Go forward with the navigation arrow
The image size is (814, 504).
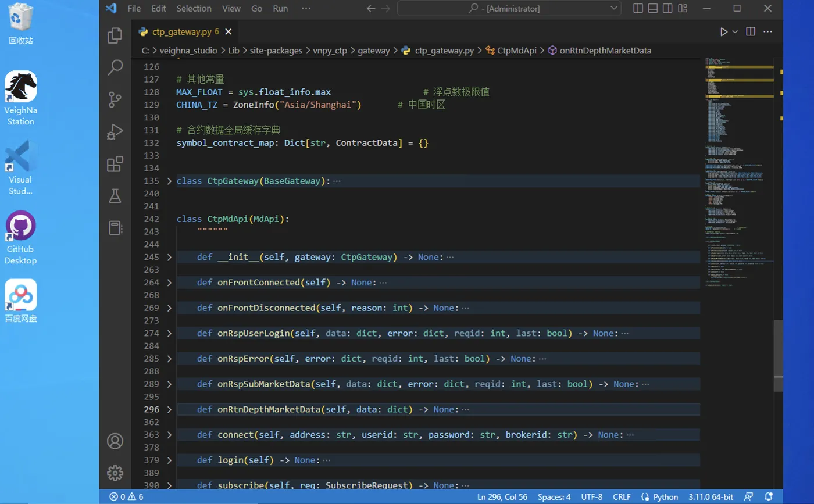point(385,8)
